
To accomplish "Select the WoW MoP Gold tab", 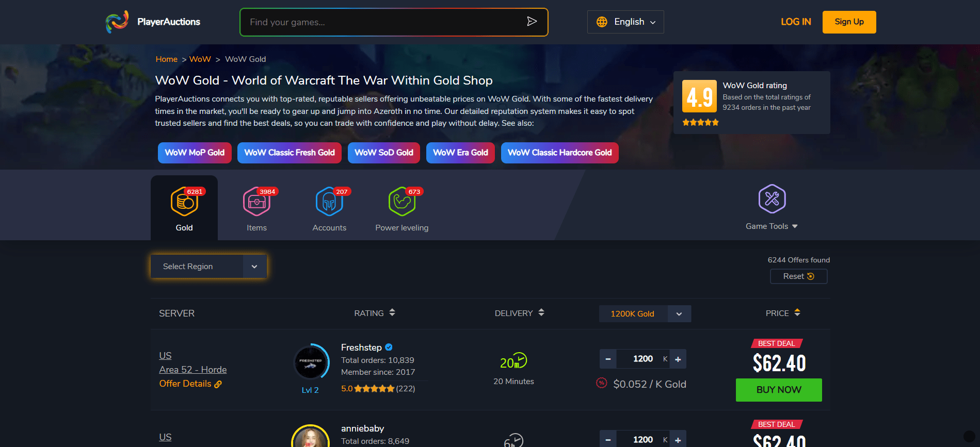I will tap(195, 153).
